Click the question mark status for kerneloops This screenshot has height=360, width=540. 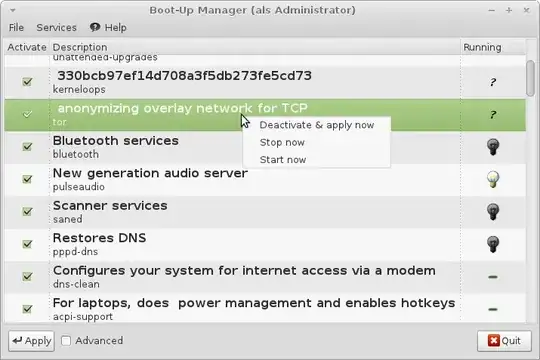493,82
